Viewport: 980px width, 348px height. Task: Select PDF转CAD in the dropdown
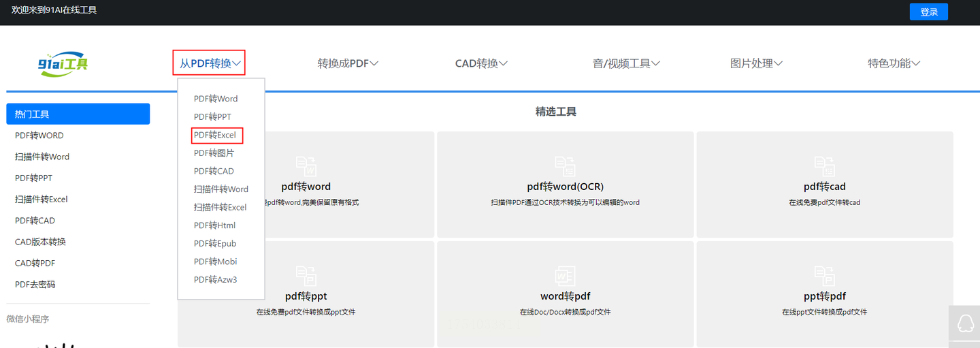pyautogui.click(x=214, y=171)
